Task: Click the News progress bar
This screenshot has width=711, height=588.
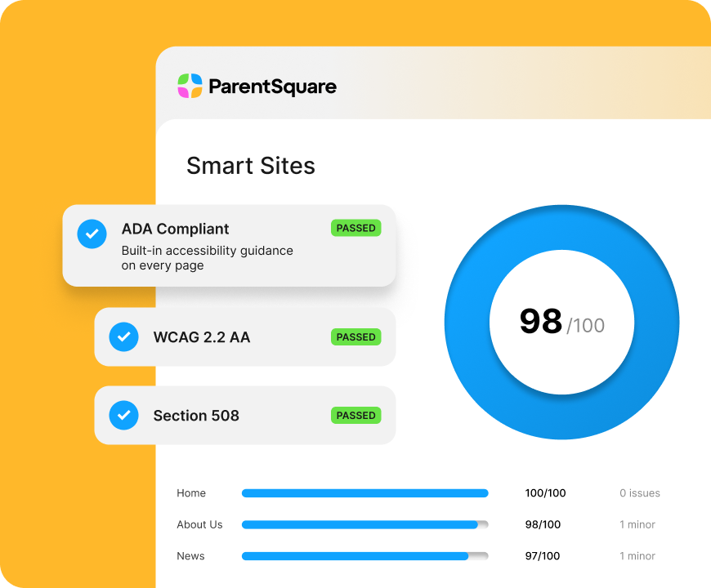Action: click(365, 556)
